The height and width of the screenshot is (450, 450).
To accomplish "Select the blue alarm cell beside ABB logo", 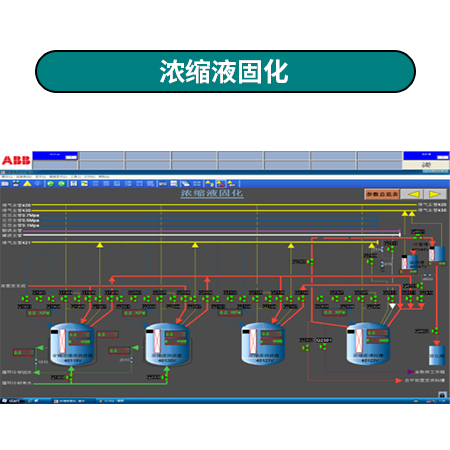I will tap(55, 156).
